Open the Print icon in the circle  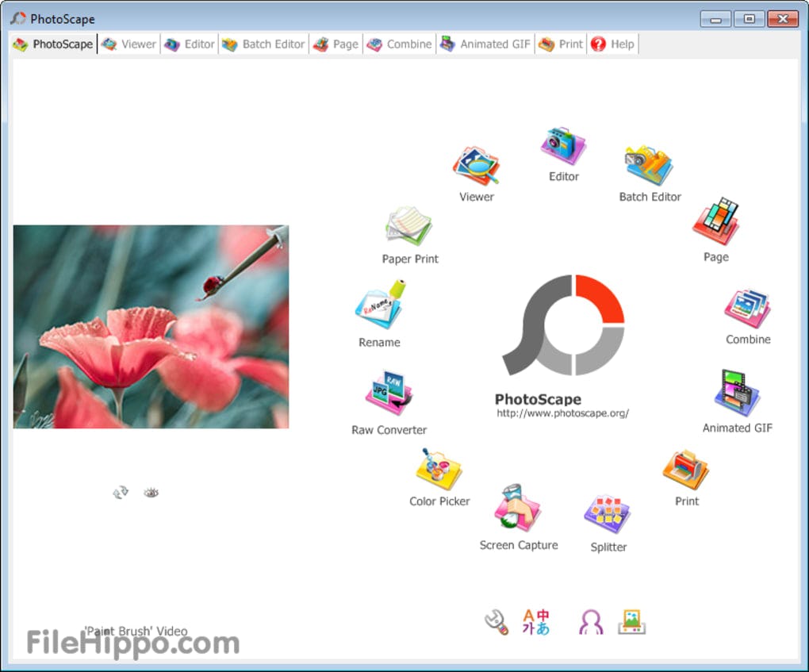pos(686,470)
